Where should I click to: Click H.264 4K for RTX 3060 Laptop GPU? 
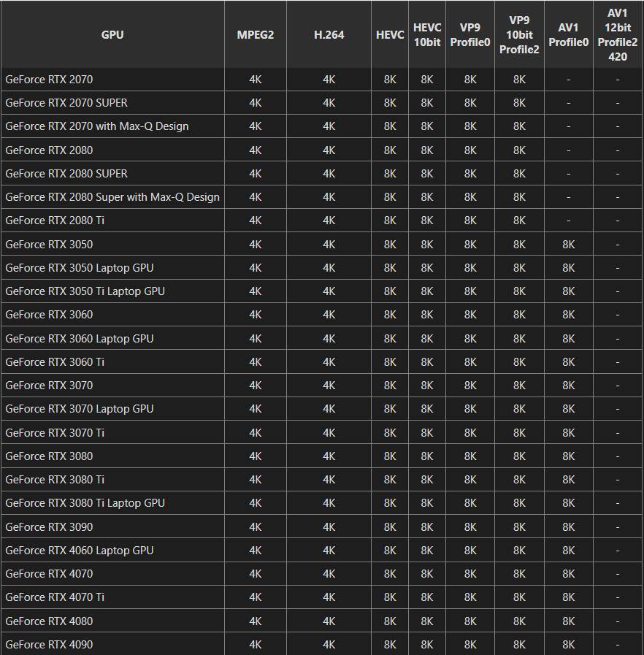coord(329,338)
